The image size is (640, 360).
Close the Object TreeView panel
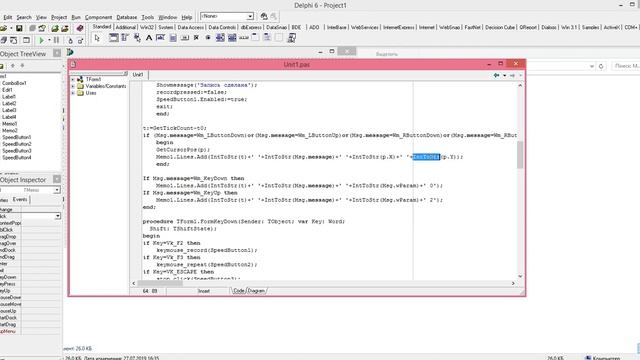(57, 53)
